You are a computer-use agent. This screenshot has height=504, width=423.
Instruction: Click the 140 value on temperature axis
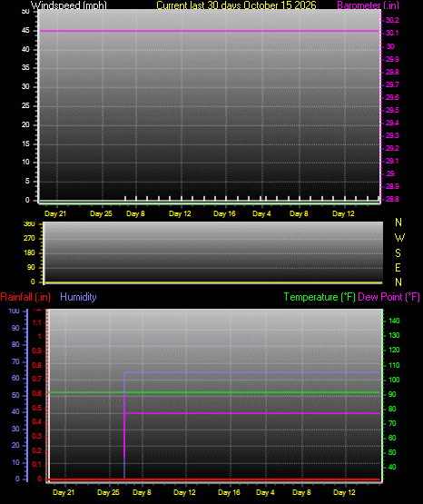394,321
